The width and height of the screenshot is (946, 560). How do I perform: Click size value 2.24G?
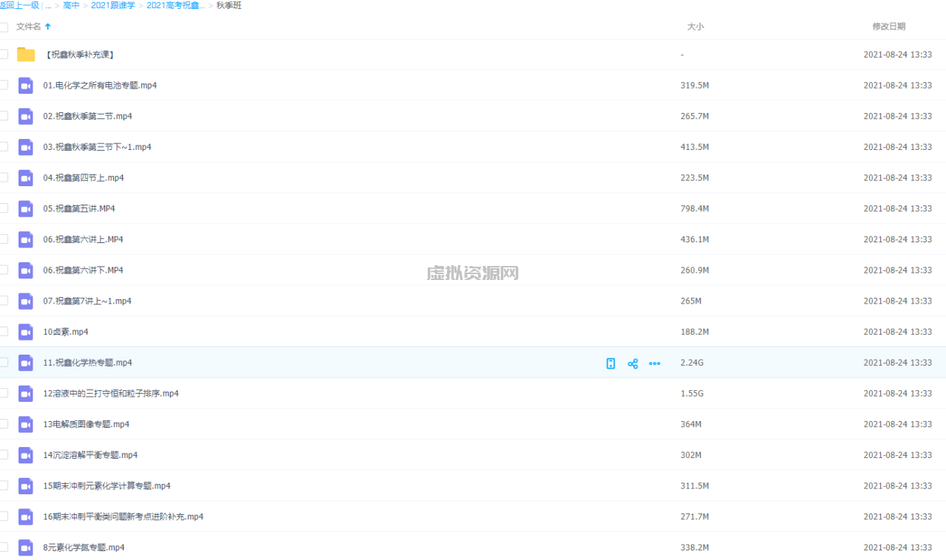click(x=692, y=362)
